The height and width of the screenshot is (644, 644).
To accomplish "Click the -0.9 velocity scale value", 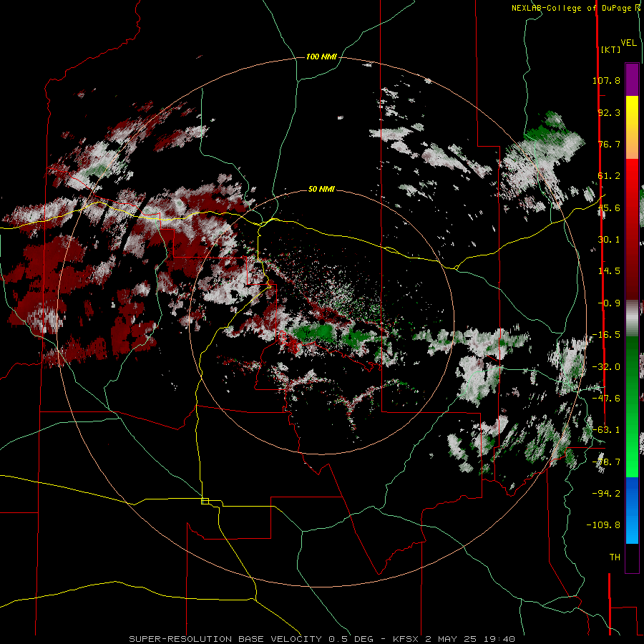I will tap(609, 303).
